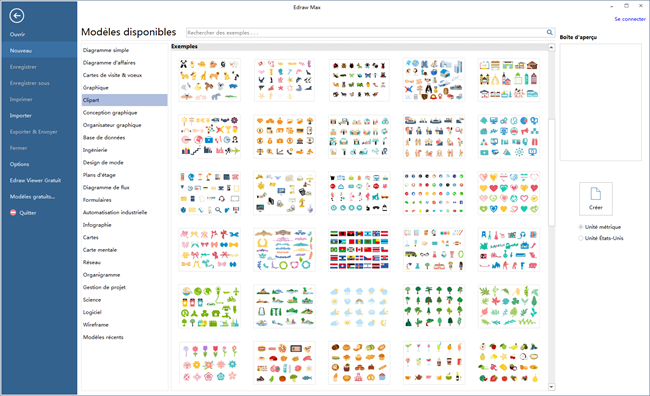The width and height of the screenshot is (650, 396).
Task: Open the blue technology icons clipart thumbnail
Action: point(509,136)
